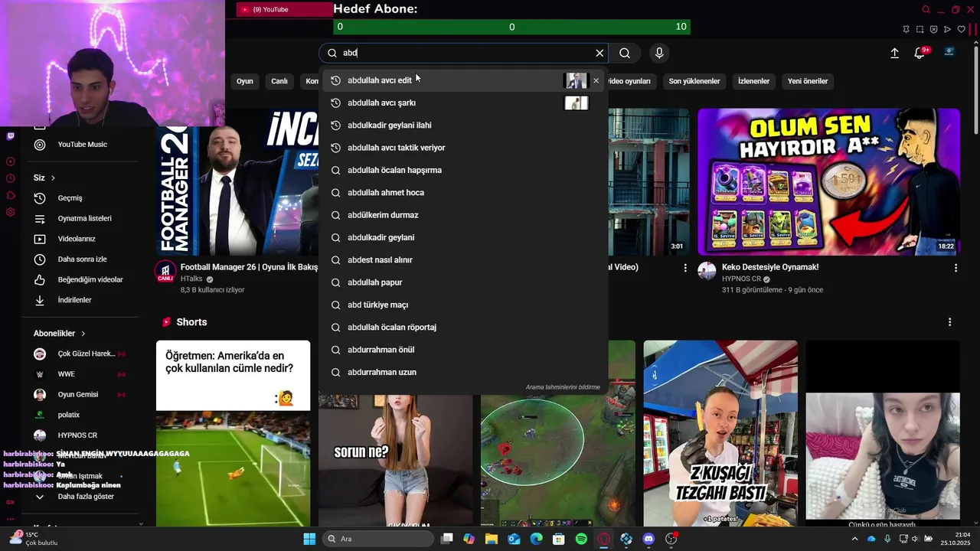Screen dimensions: 980x551
Task: Open Opera sidebar extensions cube icon
Action: (x=10, y=195)
